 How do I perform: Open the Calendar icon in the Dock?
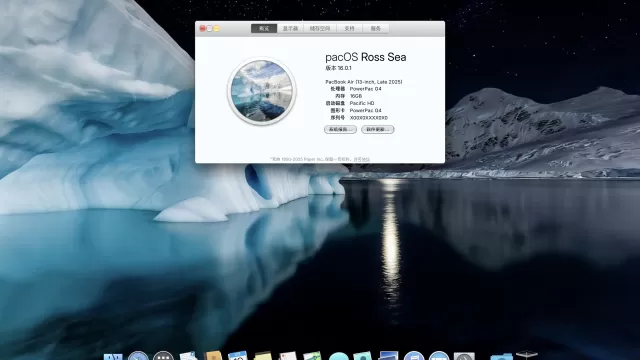(x=238, y=356)
